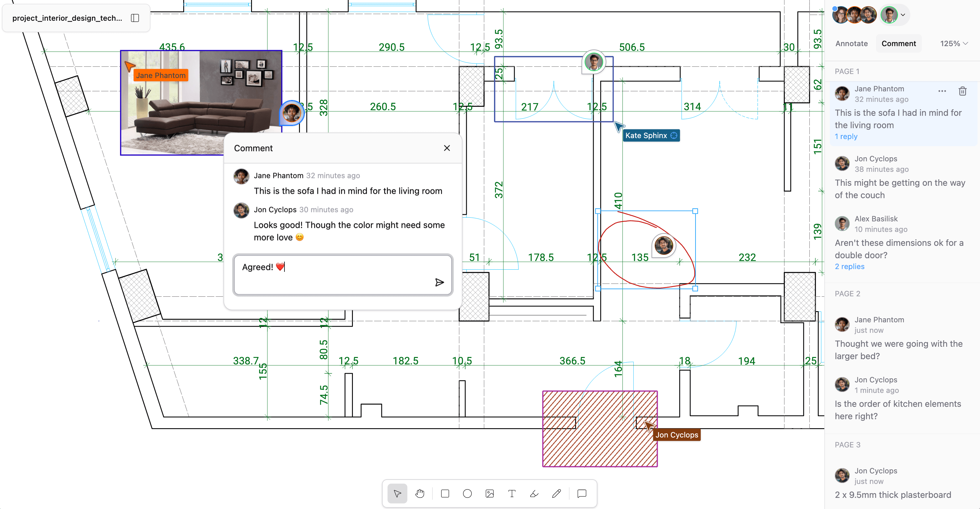Open more options for Jane Phantom's comment
The image size is (980, 509).
942,91
